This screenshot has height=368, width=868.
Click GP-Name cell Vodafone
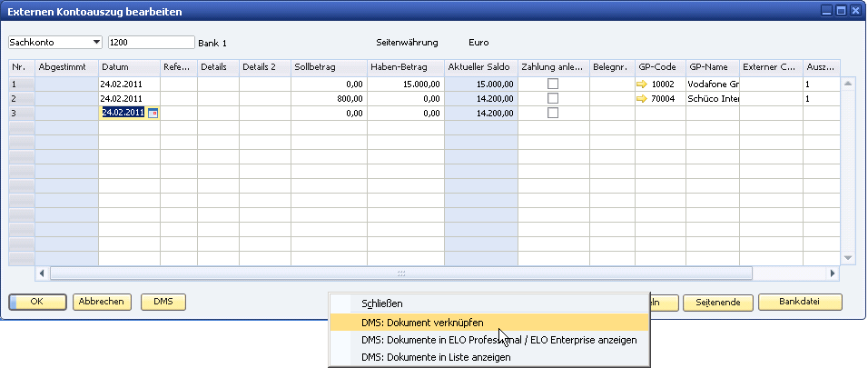click(x=713, y=85)
